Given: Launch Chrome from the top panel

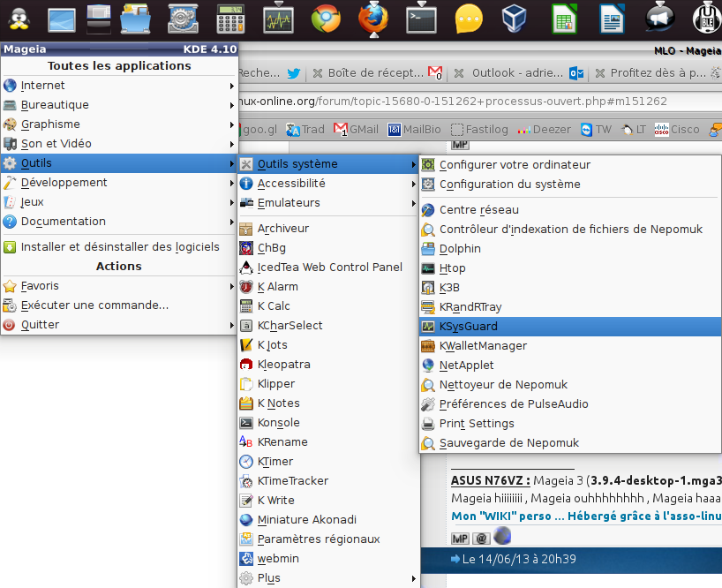Looking at the screenshot, I should pos(326,19).
